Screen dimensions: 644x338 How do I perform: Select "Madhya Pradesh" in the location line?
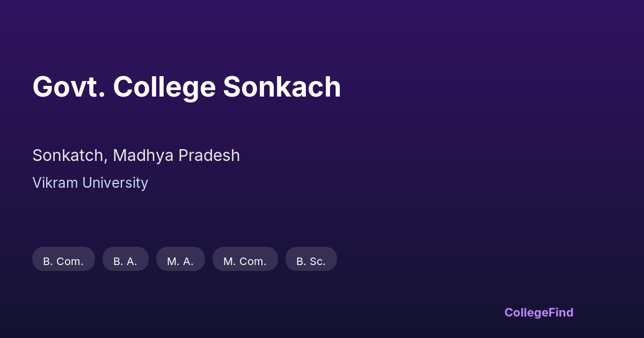176,156
